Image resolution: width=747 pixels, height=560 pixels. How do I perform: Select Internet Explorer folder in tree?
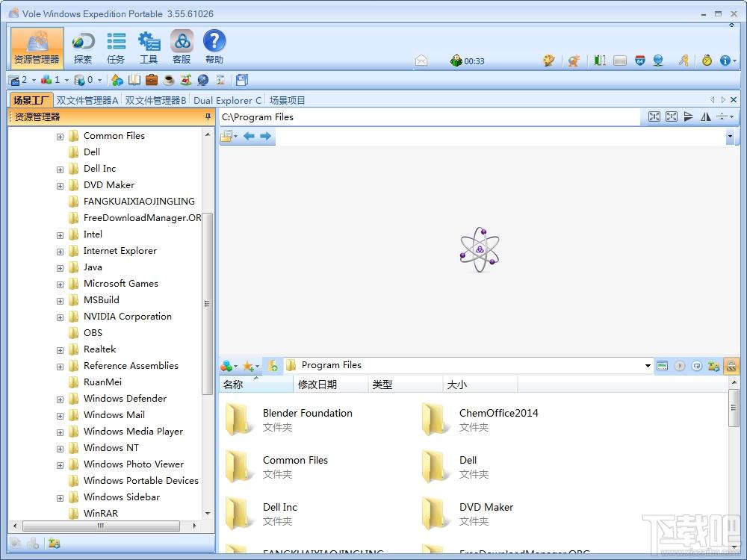coord(120,250)
